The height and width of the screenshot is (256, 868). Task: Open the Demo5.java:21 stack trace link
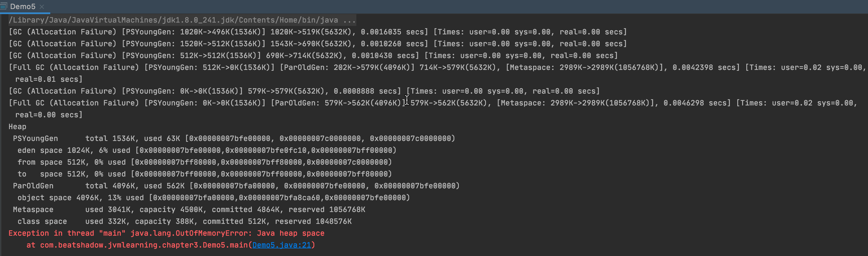tap(281, 245)
